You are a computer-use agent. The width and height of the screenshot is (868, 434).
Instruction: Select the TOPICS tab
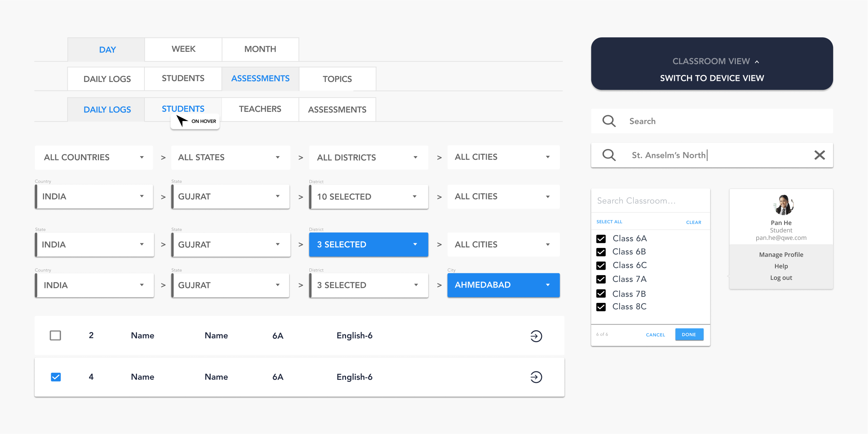pos(337,79)
